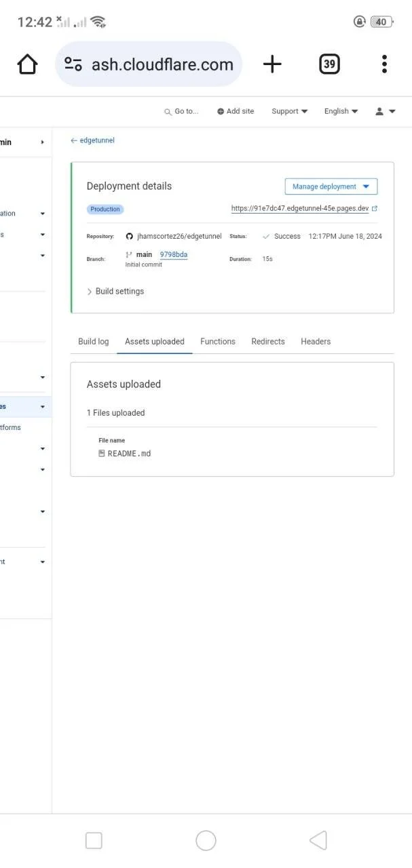Open the tab switcher showing 39

[329, 64]
